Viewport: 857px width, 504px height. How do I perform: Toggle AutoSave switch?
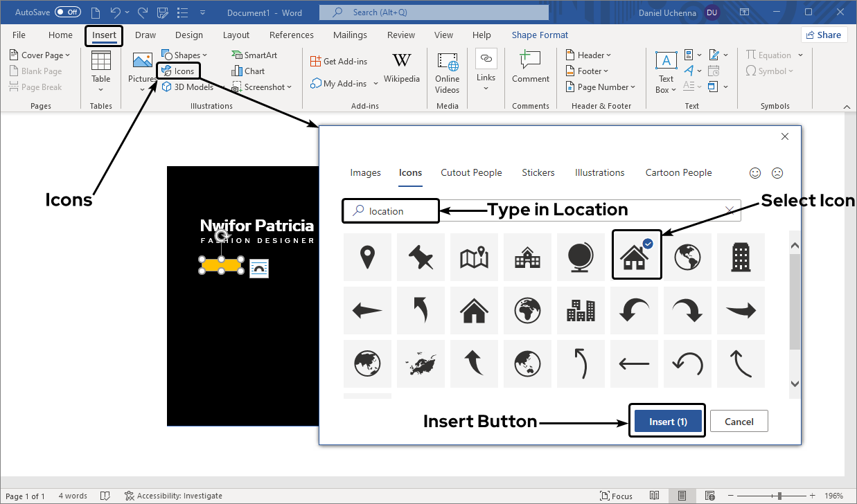pyautogui.click(x=67, y=12)
